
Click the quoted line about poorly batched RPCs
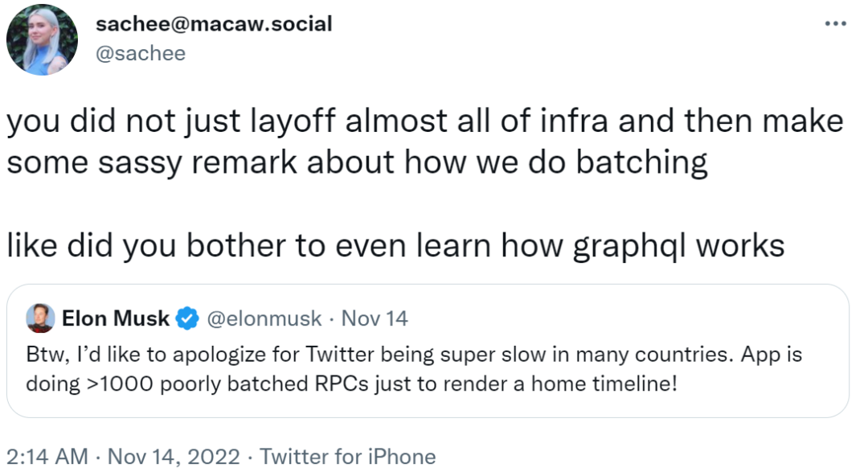pyautogui.click(x=351, y=384)
